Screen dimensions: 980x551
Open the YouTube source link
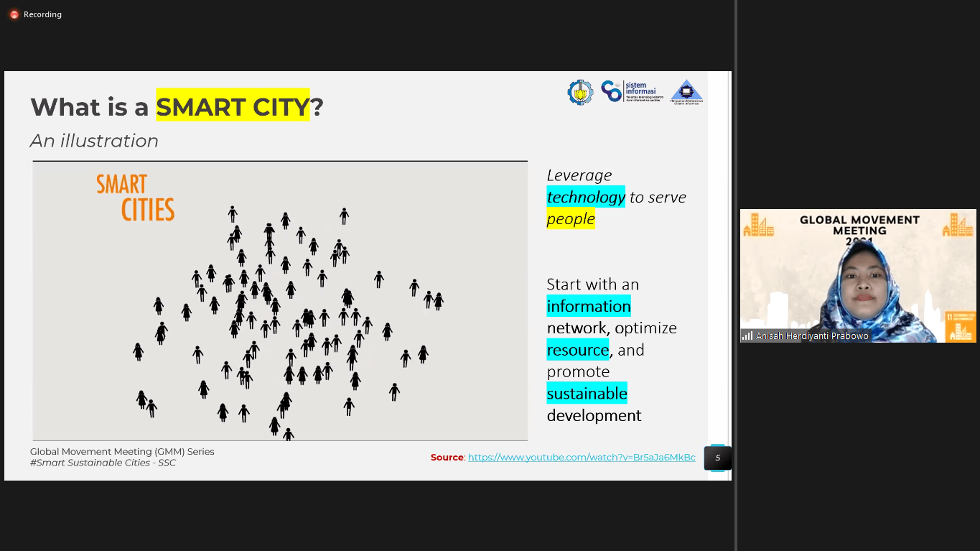[582, 457]
